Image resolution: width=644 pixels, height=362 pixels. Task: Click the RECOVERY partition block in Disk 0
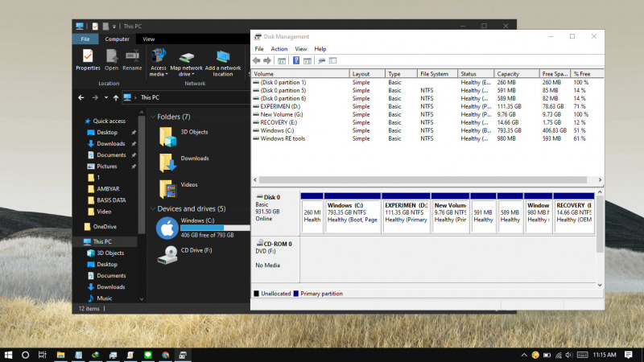(x=574, y=213)
